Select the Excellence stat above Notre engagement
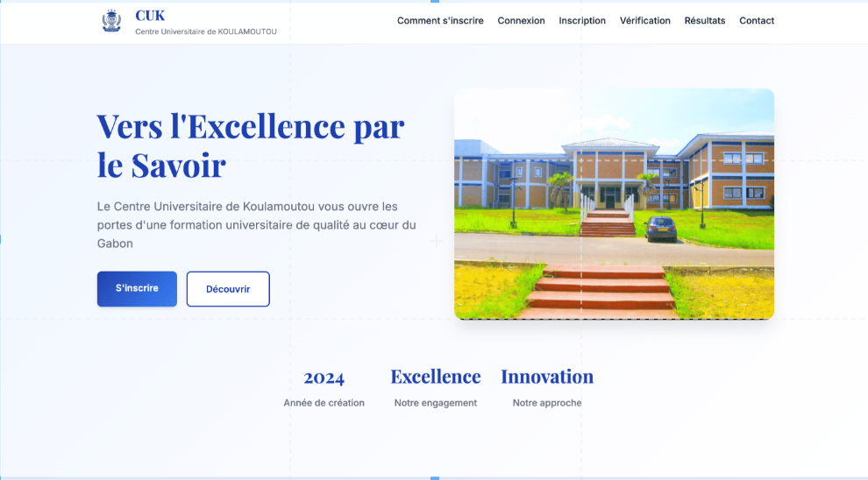868x480 pixels. click(436, 377)
